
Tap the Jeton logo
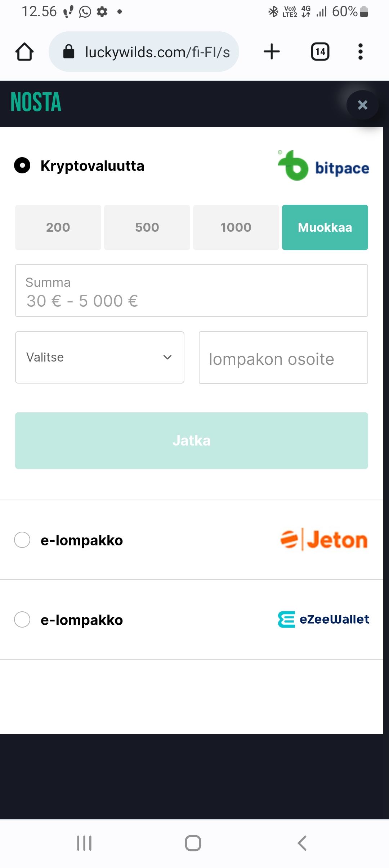[x=324, y=540]
